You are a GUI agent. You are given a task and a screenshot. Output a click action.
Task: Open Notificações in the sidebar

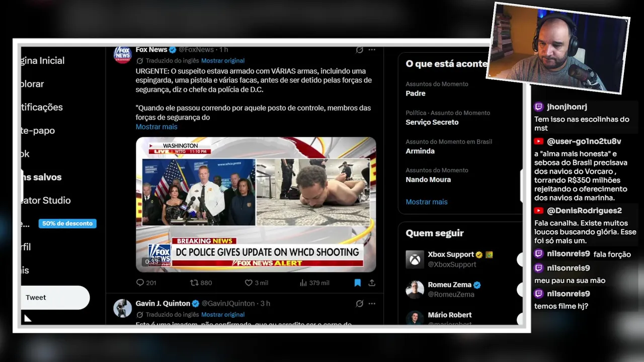pos(42,107)
